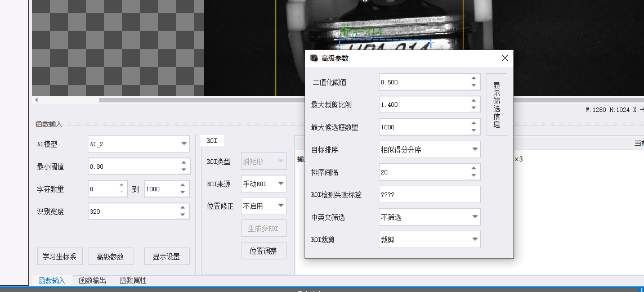This screenshot has height=292, width=644.
Task: Switch to the 函数属性 tab
Action: [x=133, y=281]
